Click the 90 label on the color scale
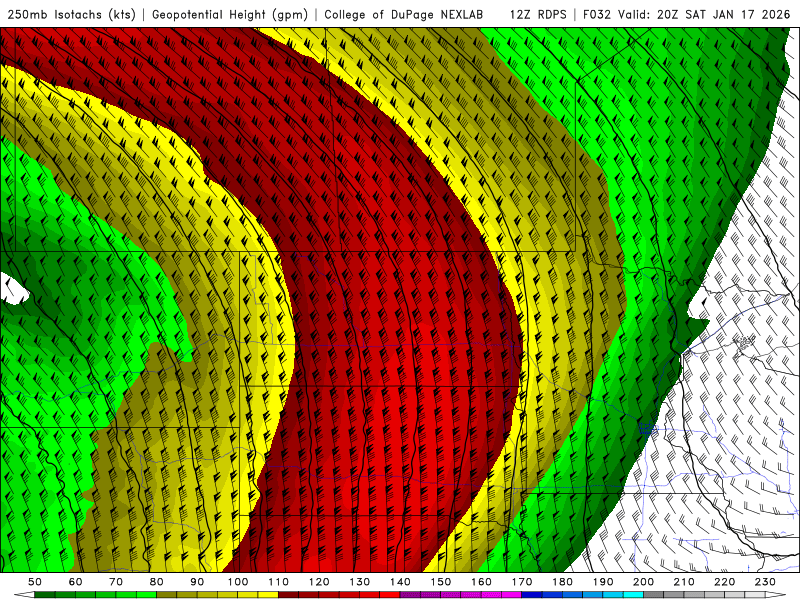This screenshot has height=600, width=800. coord(197,582)
